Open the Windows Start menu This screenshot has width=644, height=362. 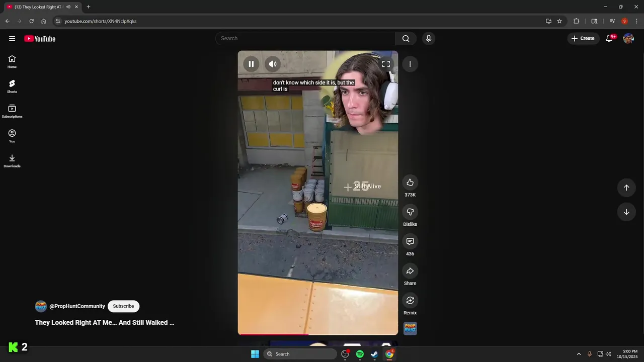tap(255, 354)
